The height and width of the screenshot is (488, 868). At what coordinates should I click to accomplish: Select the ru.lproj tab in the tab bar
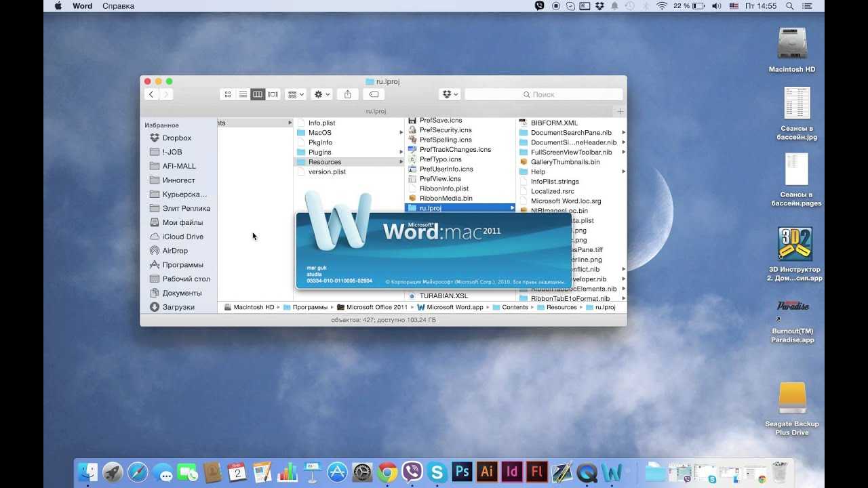pos(376,111)
